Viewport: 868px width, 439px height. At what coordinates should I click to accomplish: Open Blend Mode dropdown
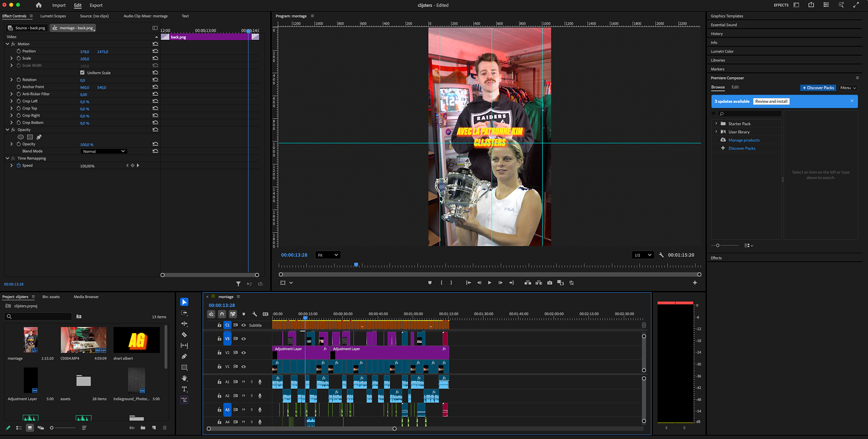[104, 151]
